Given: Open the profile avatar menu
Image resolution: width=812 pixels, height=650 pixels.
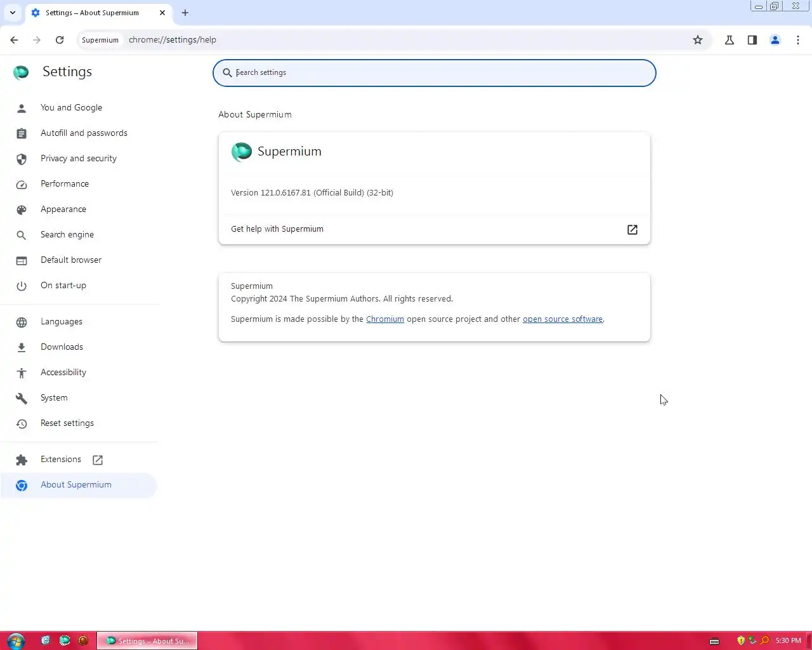Looking at the screenshot, I should click(775, 40).
